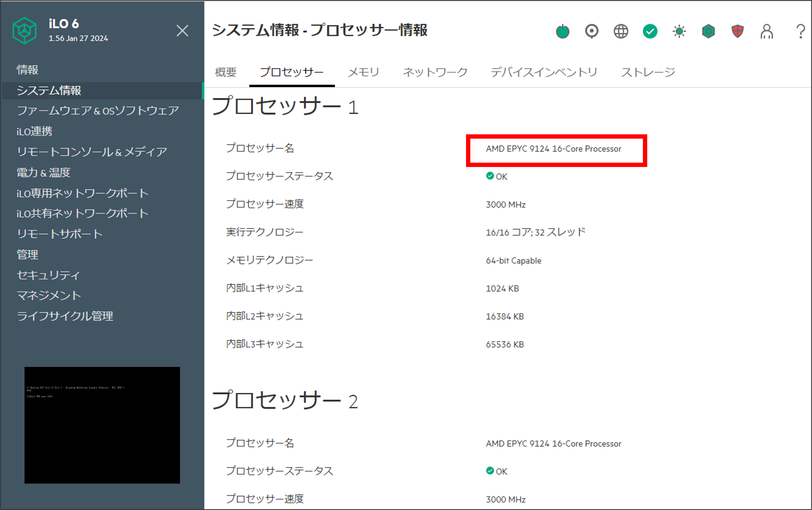Image resolution: width=812 pixels, height=510 pixels.
Task: Switch to the メモリ tab
Action: coord(364,72)
